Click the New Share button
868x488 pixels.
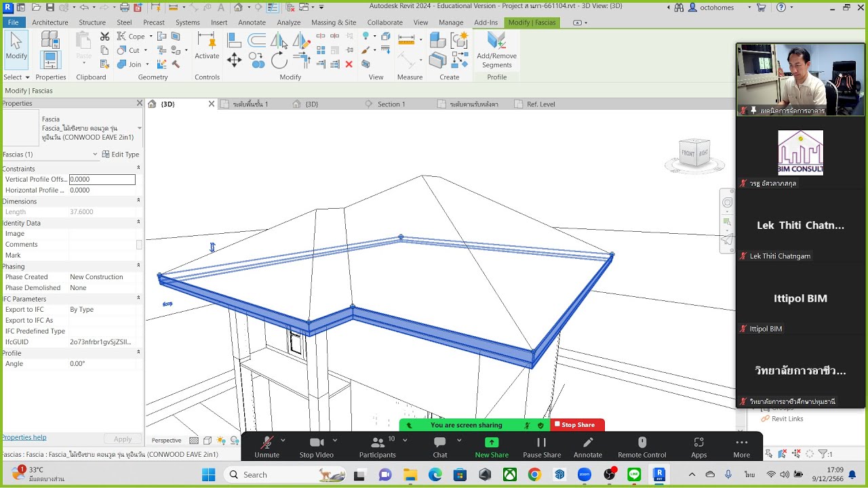pos(492,447)
